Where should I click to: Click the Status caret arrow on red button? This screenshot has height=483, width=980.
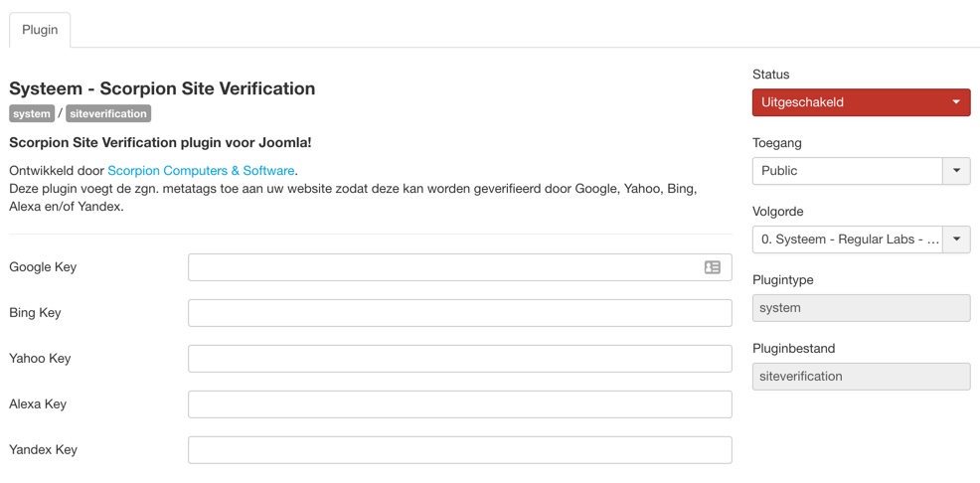click(956, 102)
